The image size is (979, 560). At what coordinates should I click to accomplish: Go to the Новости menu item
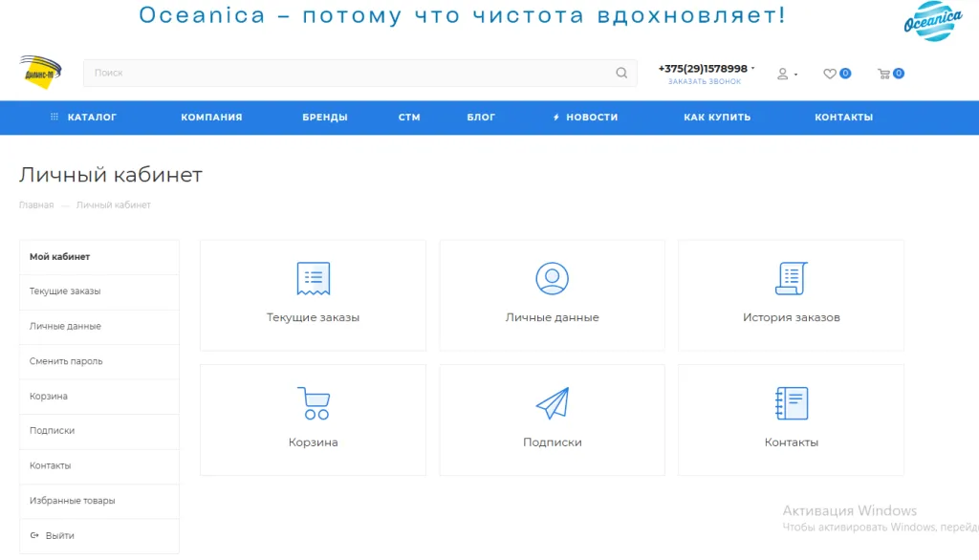[x=585, y=118]
